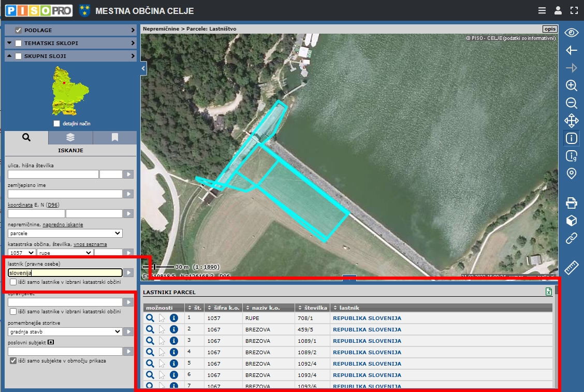Viewport: 584px width, 392px height.
Task: Click the zoom in magnifier tool
Action: (571, 85)
